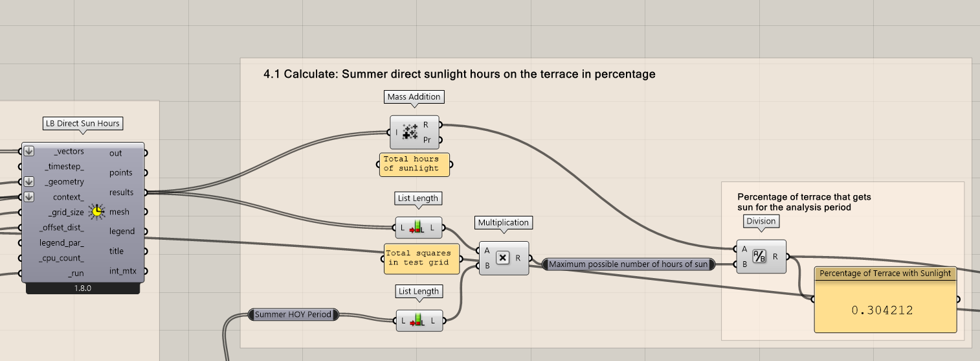Screen dimensions: 980x361
Task: Click the results output on LB Direct Sun Hours
Action: point(122,192)
